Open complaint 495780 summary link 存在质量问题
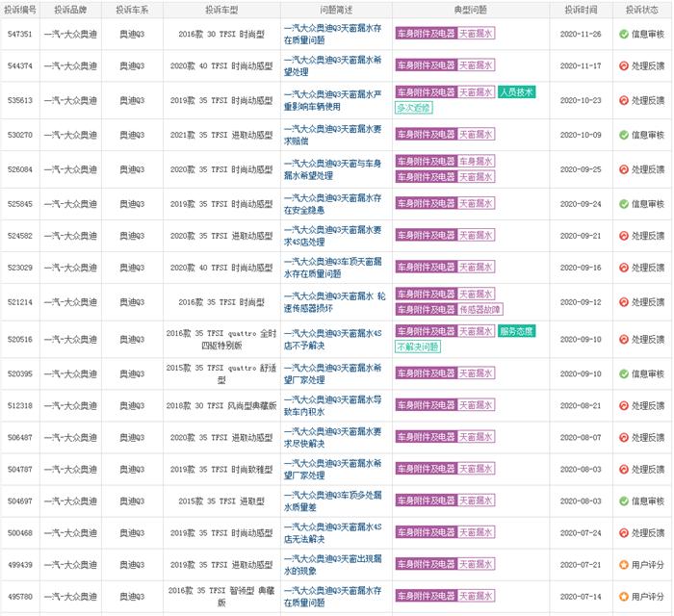This screenshot has width=674, height=616. pos(332,596)
